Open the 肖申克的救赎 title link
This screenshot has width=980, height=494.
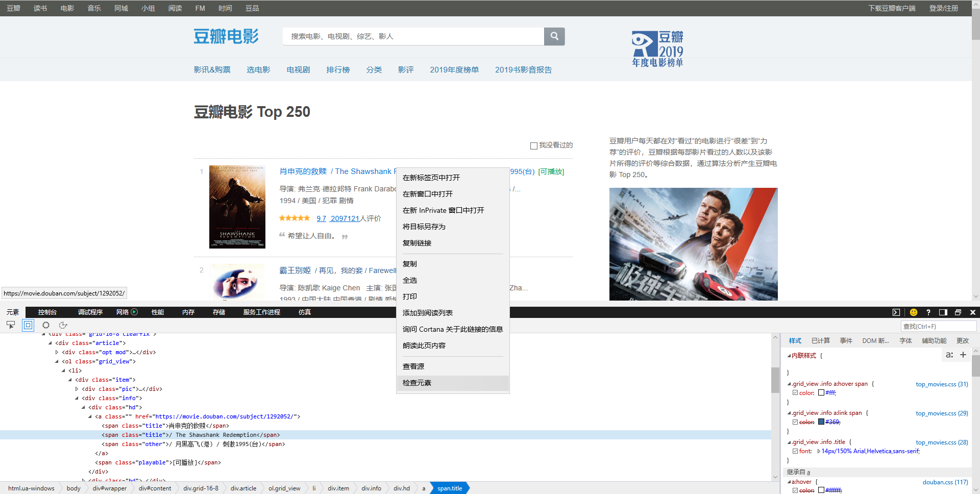pos(303,171)
